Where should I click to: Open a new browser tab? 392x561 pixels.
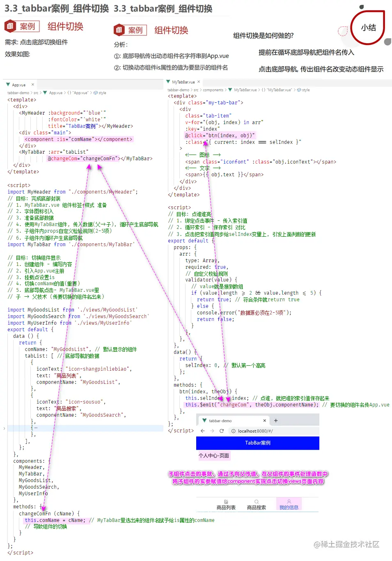coord(276,420)
